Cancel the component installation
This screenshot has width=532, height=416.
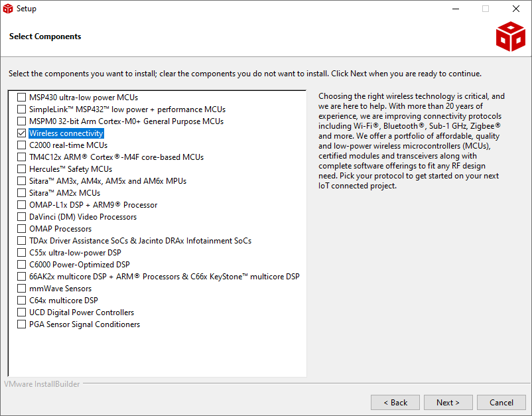tap(501, 402)
